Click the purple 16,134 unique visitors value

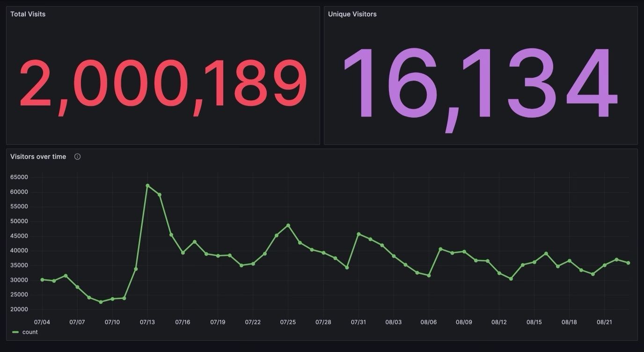click(480, 84)
